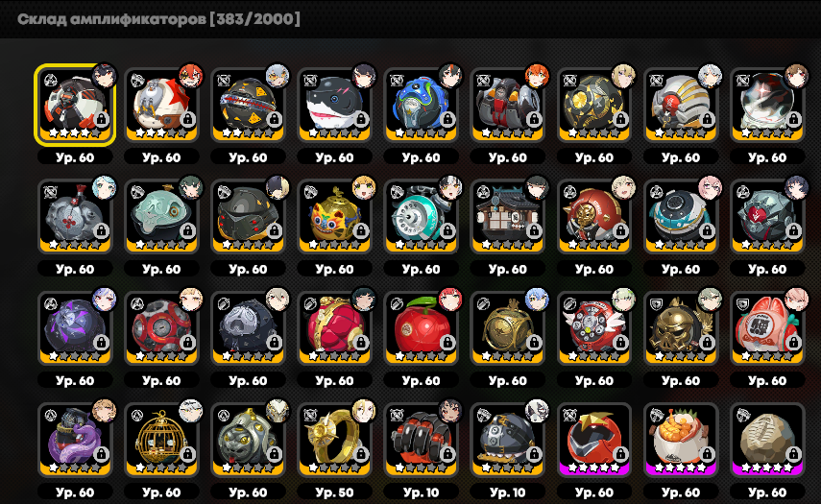
Task: Open the golden skull amplifier
Action: [681, 327]
